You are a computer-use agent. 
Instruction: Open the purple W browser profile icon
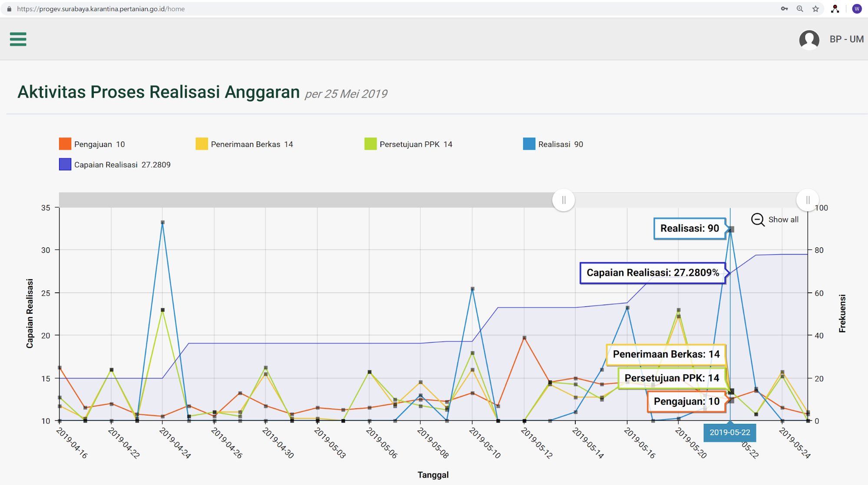click(x=857, y=9)
